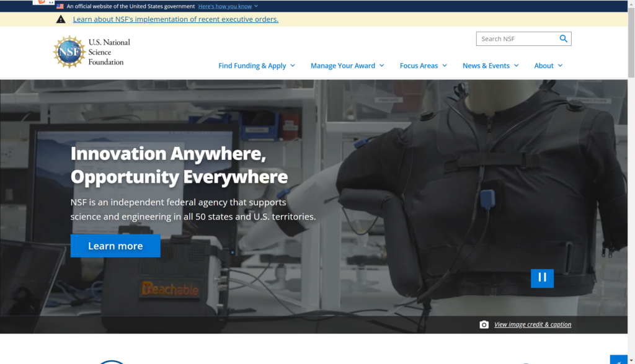The width and height of the screenshot is (635, 364).
Task: Expand "Here's how you know" disclosure
Action: pos(228,6)
